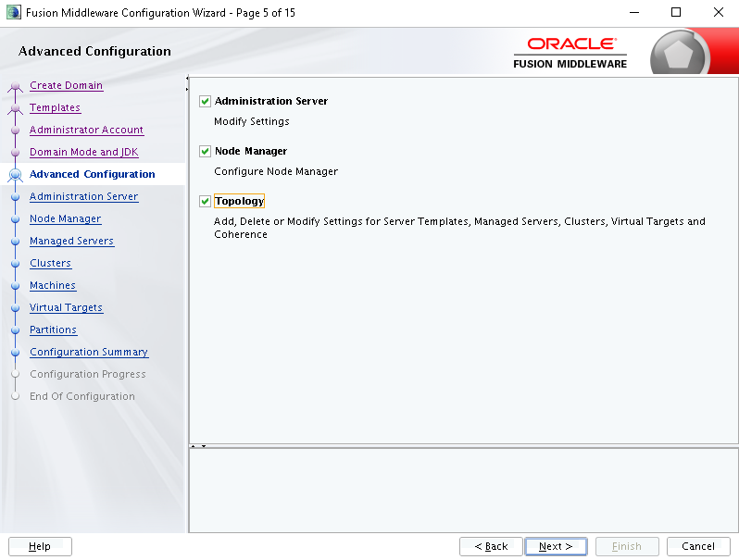Disable the Topology checkbox

205,201
